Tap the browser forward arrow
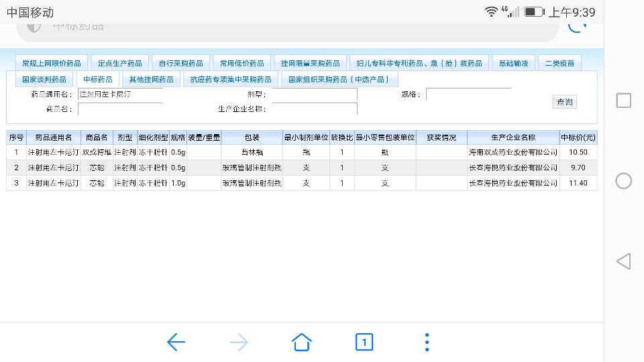 239,343
